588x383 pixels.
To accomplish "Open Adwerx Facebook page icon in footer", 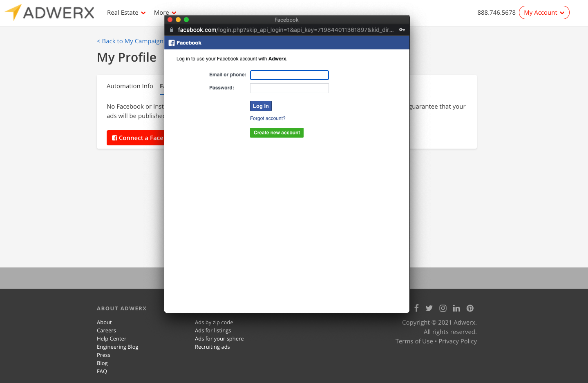I will (x=416, y=308).
